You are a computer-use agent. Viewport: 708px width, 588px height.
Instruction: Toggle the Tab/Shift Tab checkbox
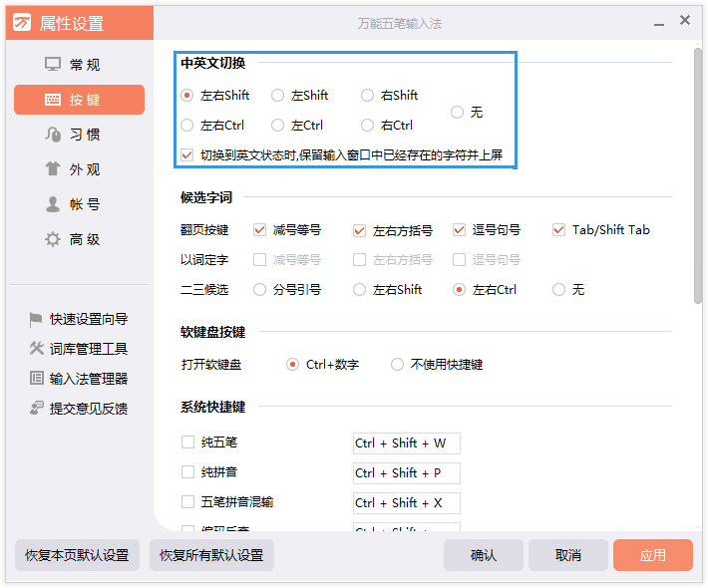click(x=559, y=230)
